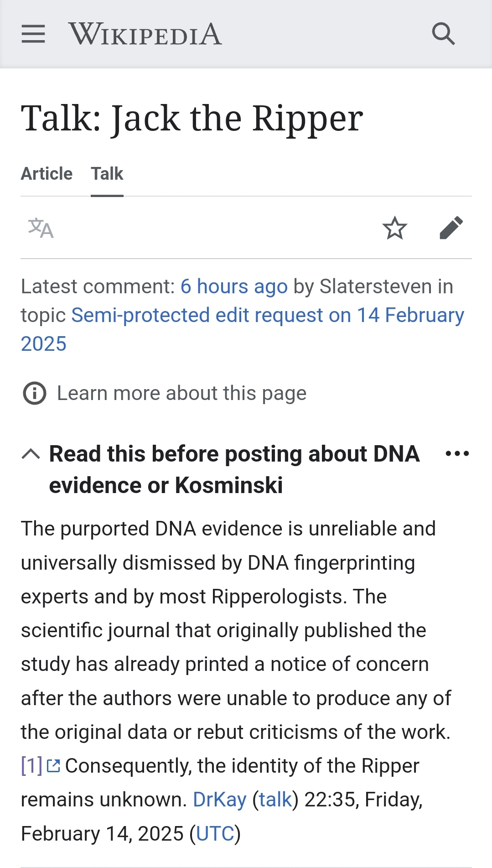Collapse the DNA evidence section chevron

click(x=31, y=454)
